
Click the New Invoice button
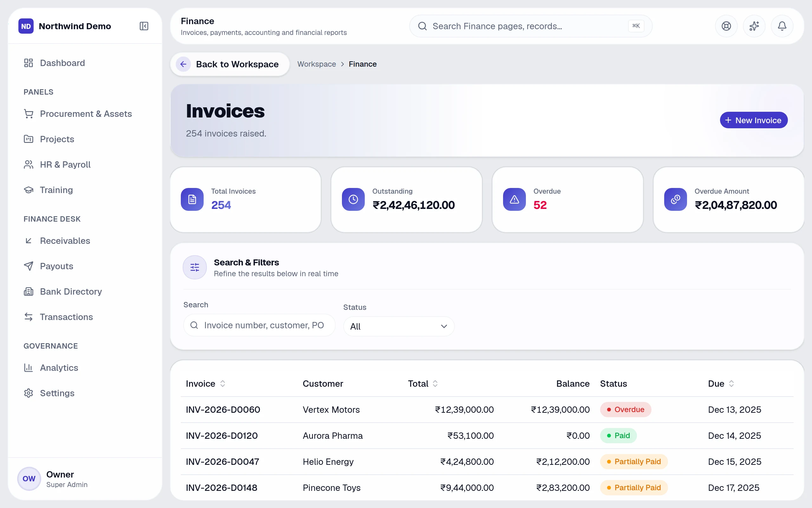(754, 120)
